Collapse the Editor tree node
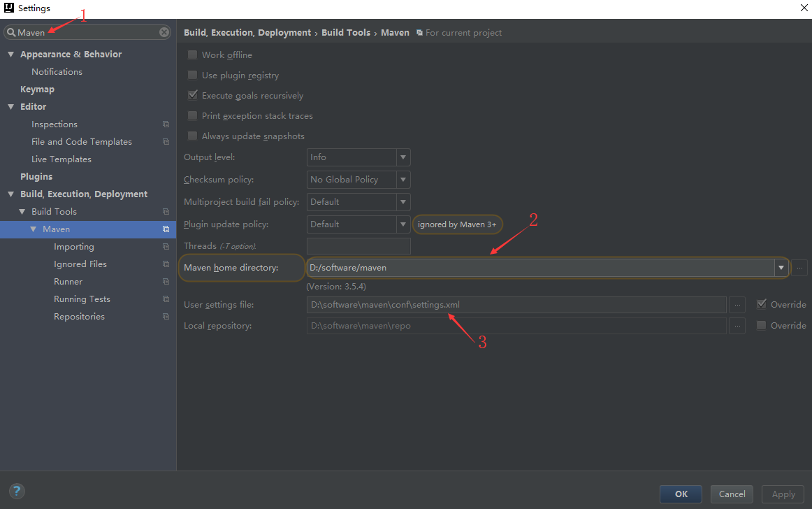The height and width of the screenshot is (509, 812). pyautogui.click(x=11, y=107)
